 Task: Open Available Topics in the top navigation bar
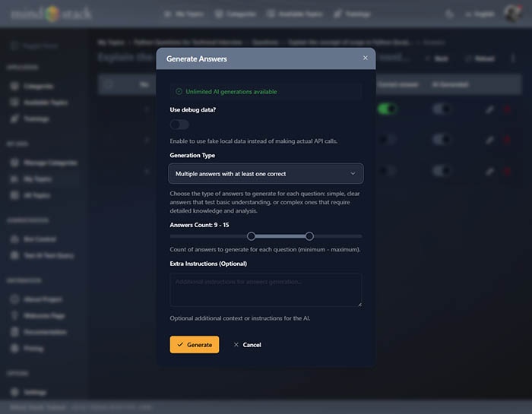click(295, 14)
